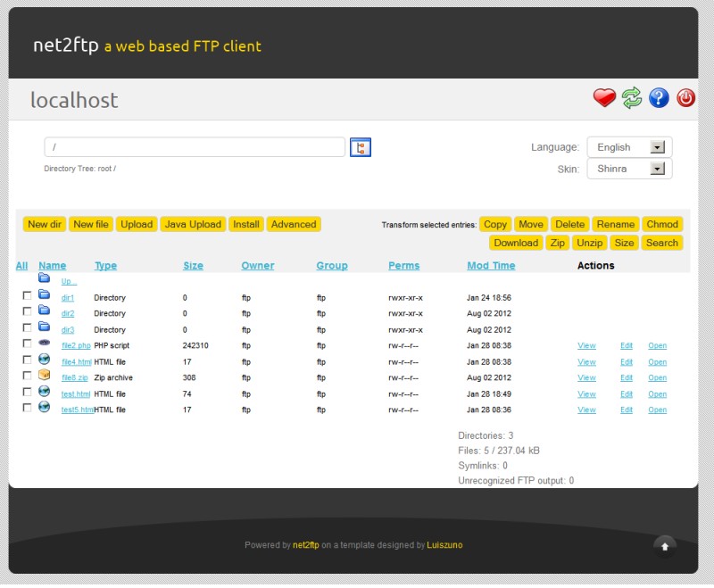Image resolution: width=714 pixels, height=588 pixels.
Task: Check the box next to test.html
Action: coord(27,392)
